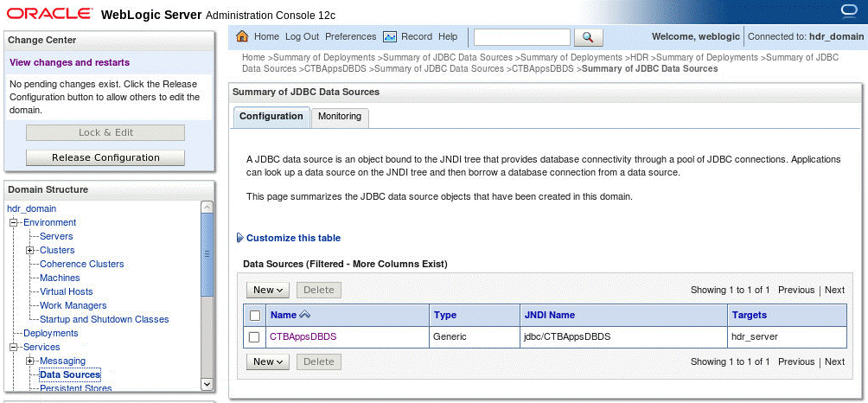Switch to the Monitoring tab
The width and height of the screenshot is (868, 403).
click(340, 117)
